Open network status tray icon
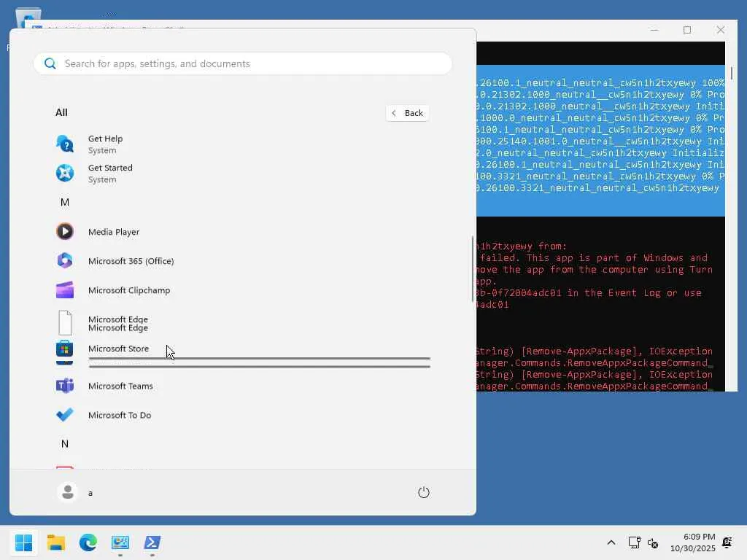This screenshot has height=560, width=747. click(x=634, y=542)
